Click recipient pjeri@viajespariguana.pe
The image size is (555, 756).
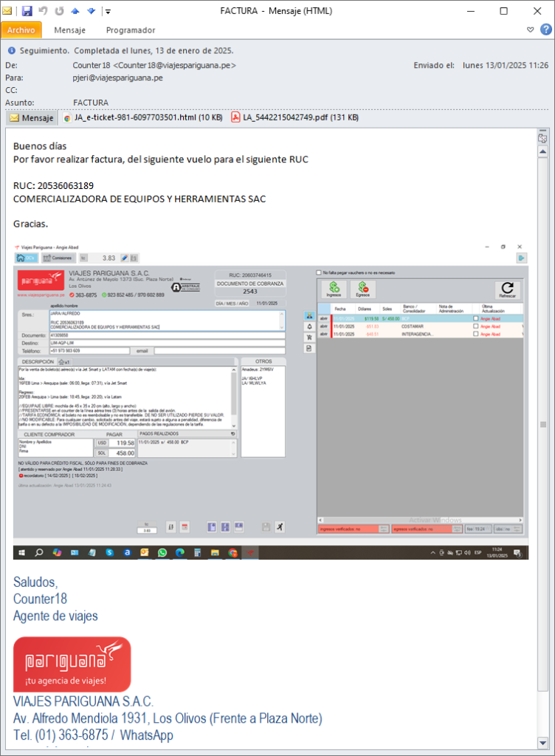[117, 78]
